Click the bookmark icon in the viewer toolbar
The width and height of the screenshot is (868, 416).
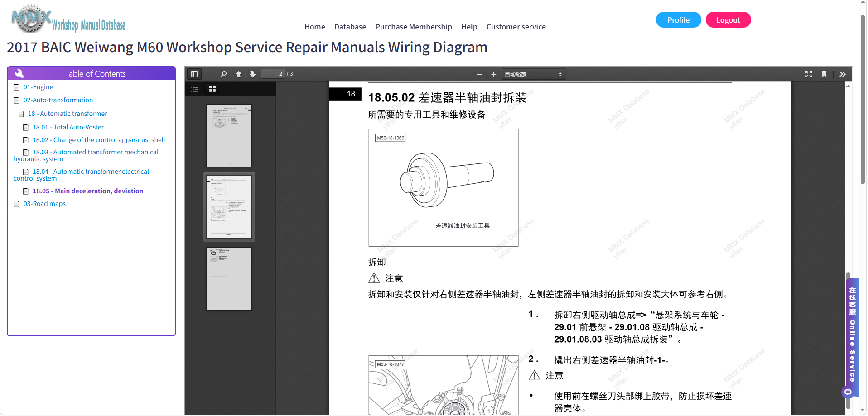pos(824,74)
